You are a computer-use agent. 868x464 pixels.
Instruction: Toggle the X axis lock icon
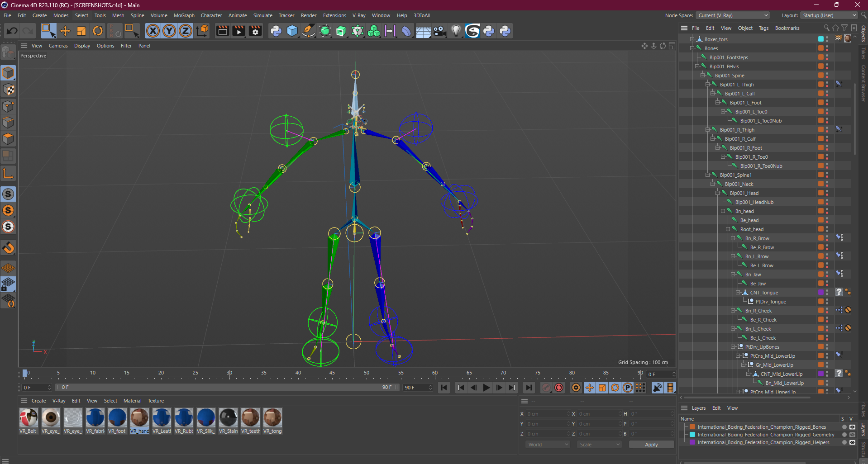tap(153, 31)
